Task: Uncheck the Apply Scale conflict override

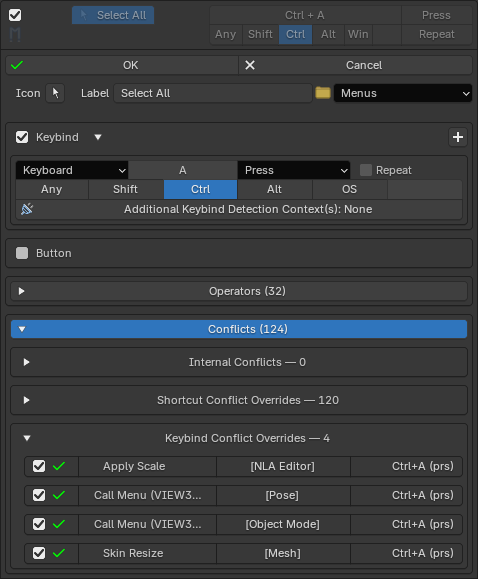Action: (39, 466)
